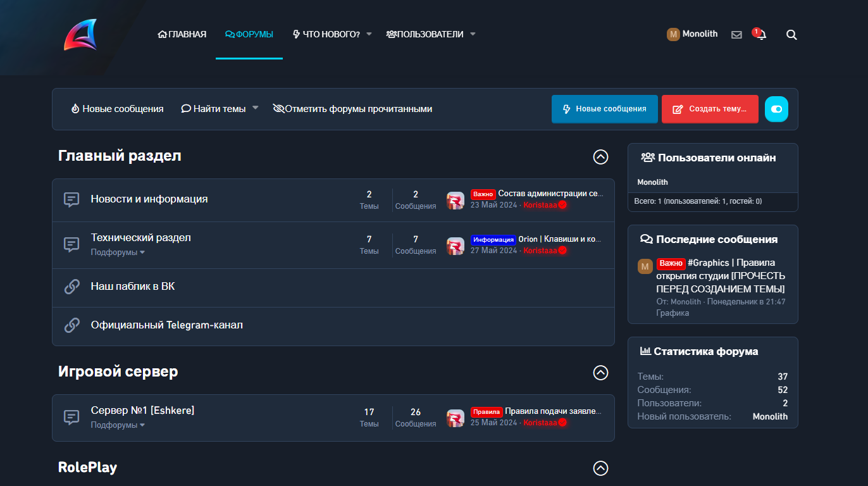The height and width of the screenshot is (486, 868).
Task: Open the Официальный Telegram-канал link
Action: [167, 325]
